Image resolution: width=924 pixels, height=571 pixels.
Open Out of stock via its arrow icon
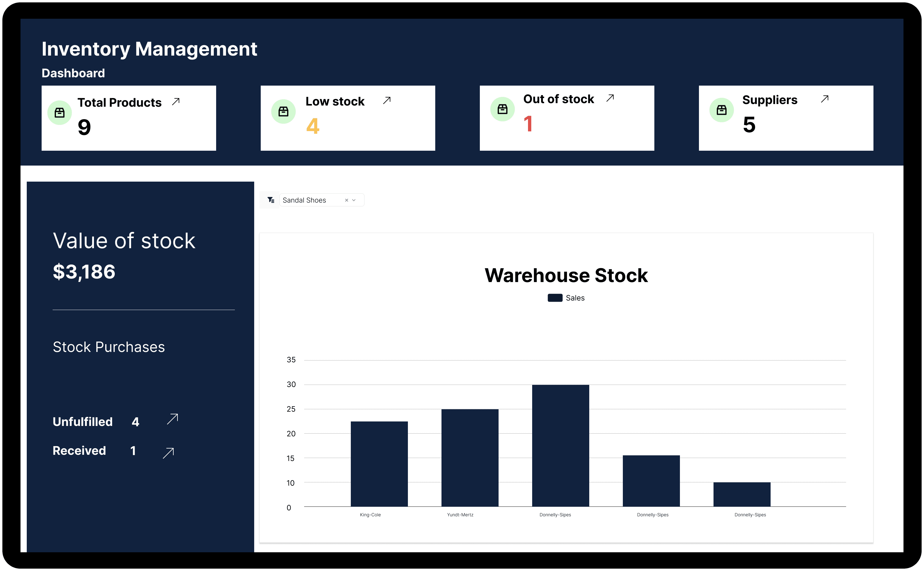(610, 98)
